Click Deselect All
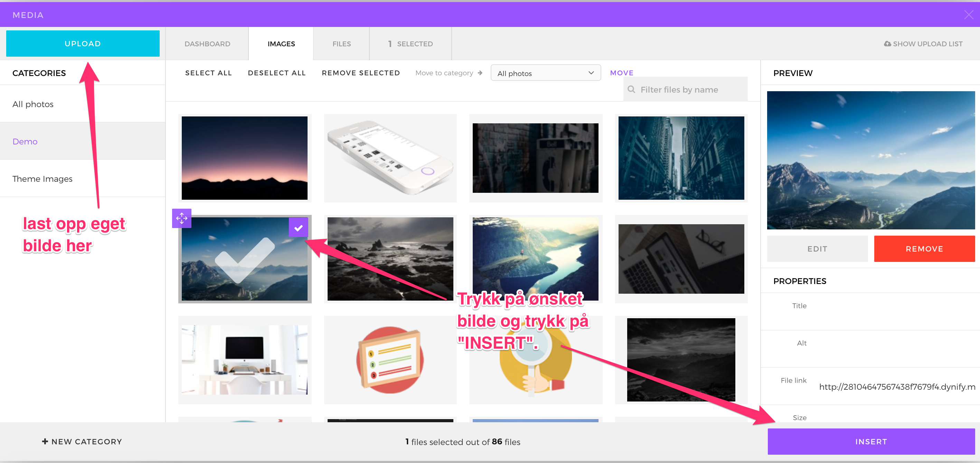This screenshot has width=980, height=463. click(276, 73)
